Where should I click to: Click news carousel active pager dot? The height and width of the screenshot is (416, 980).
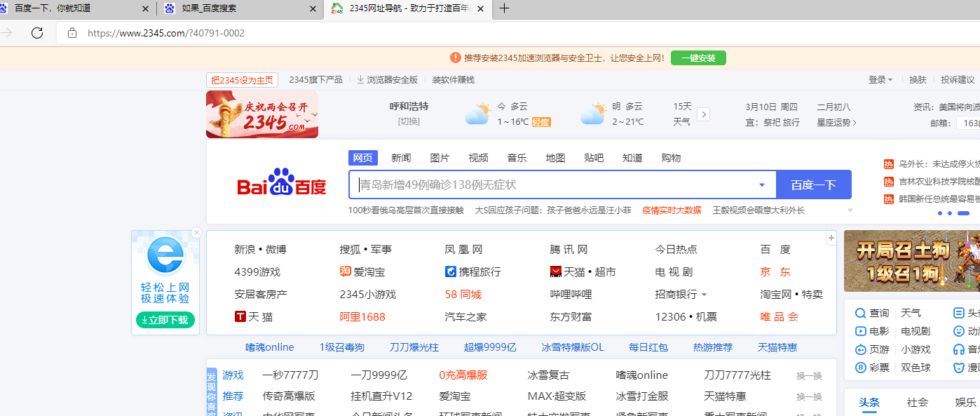(963, 213)
